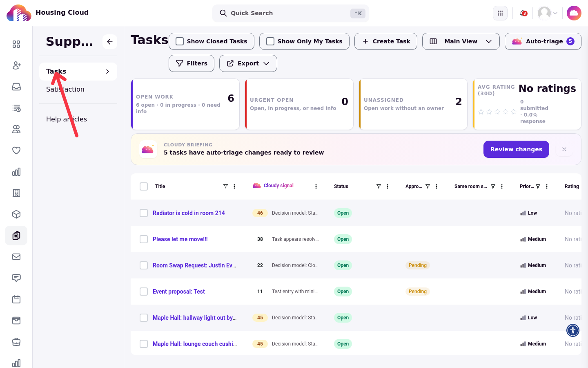Tick checkbox for Radiator is cold row
Image resolution: width=588 pixels, height=368 pixels.
point(144,213)
